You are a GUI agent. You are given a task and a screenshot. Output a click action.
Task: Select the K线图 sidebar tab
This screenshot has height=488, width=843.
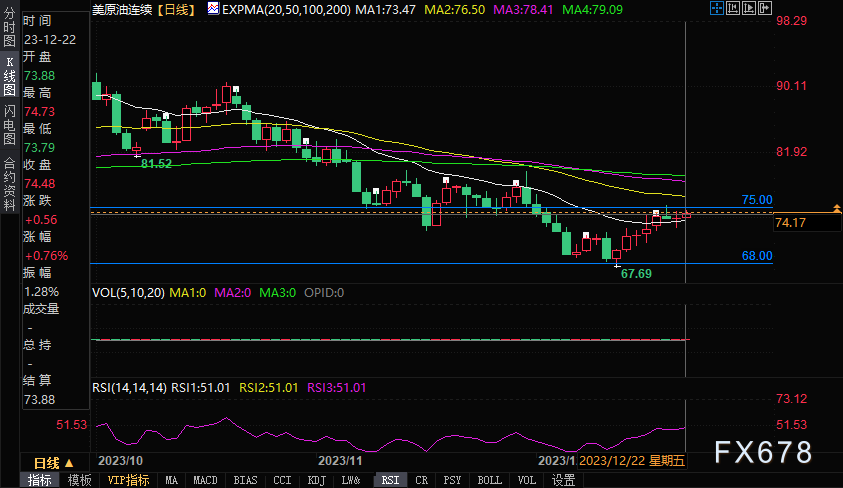[9, 76]
